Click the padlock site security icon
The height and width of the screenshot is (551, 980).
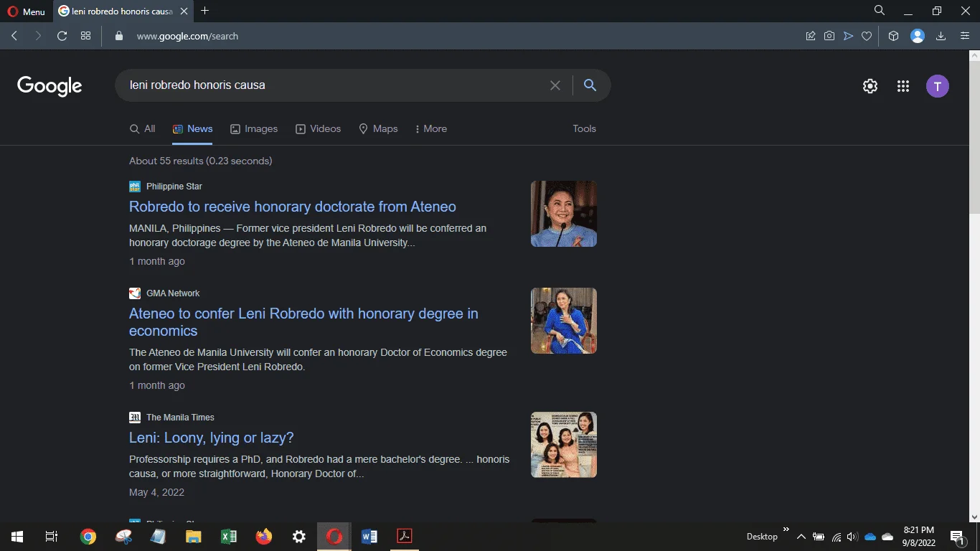(x=119, y=36)
